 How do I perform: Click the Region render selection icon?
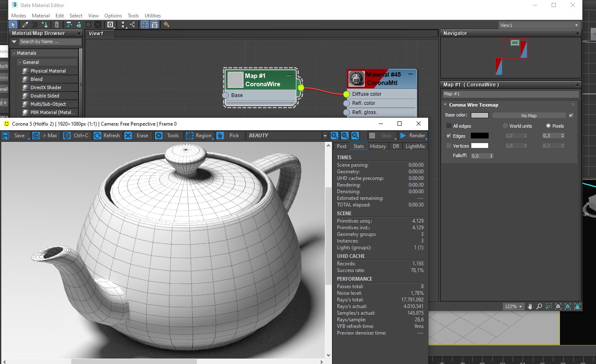pyautogui.click(x=189, y=136)
